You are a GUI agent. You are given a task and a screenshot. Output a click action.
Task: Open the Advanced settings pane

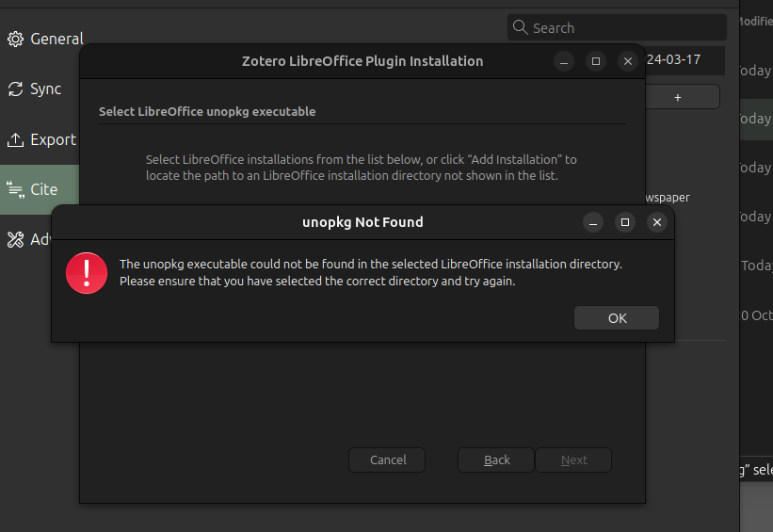tap(27, 239)
